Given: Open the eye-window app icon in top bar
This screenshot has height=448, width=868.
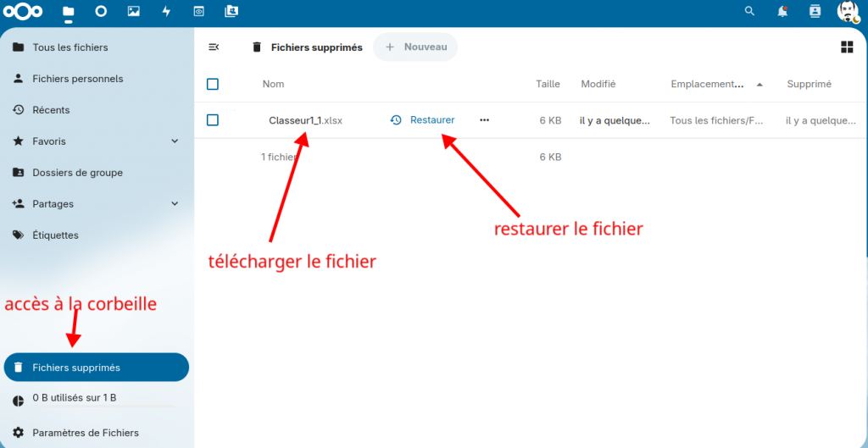Looking at the screenshot, I should tap(198, 11).
